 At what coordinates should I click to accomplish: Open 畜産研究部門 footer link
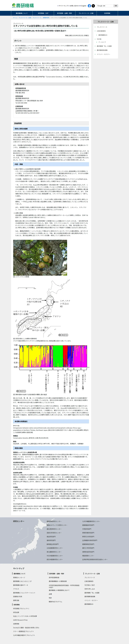[x=51, y=541]
